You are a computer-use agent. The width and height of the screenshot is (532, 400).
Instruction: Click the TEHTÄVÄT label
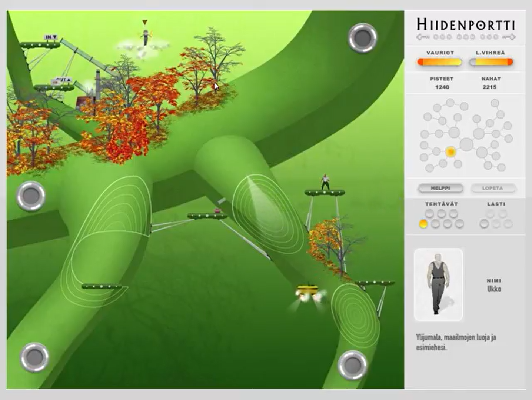(x=441, y=204)
